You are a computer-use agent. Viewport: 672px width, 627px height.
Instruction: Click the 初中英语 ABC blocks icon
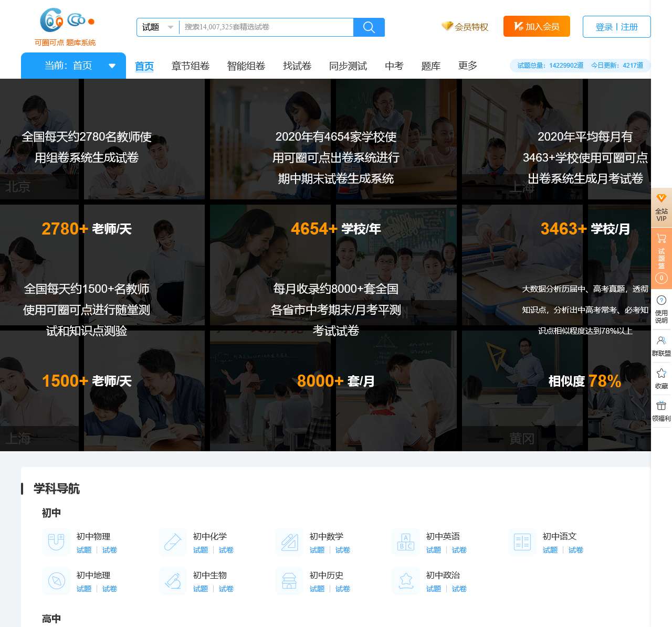405,541
